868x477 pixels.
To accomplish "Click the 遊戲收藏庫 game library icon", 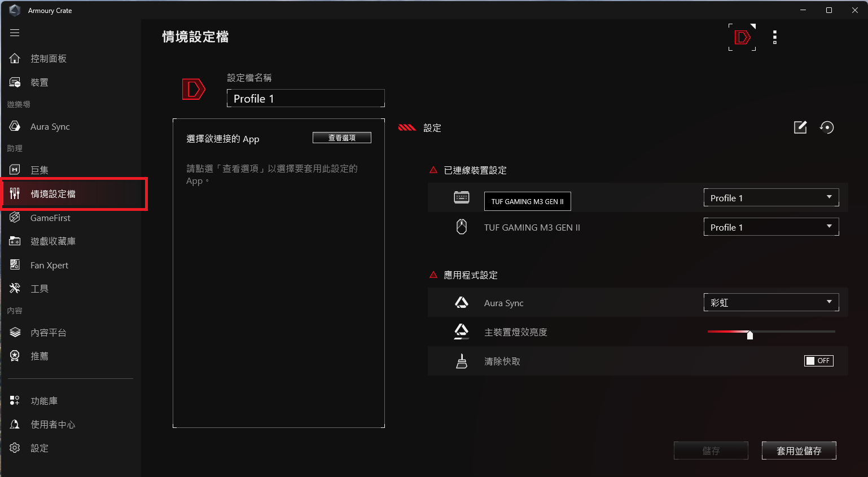I will [x=15, y=241].
